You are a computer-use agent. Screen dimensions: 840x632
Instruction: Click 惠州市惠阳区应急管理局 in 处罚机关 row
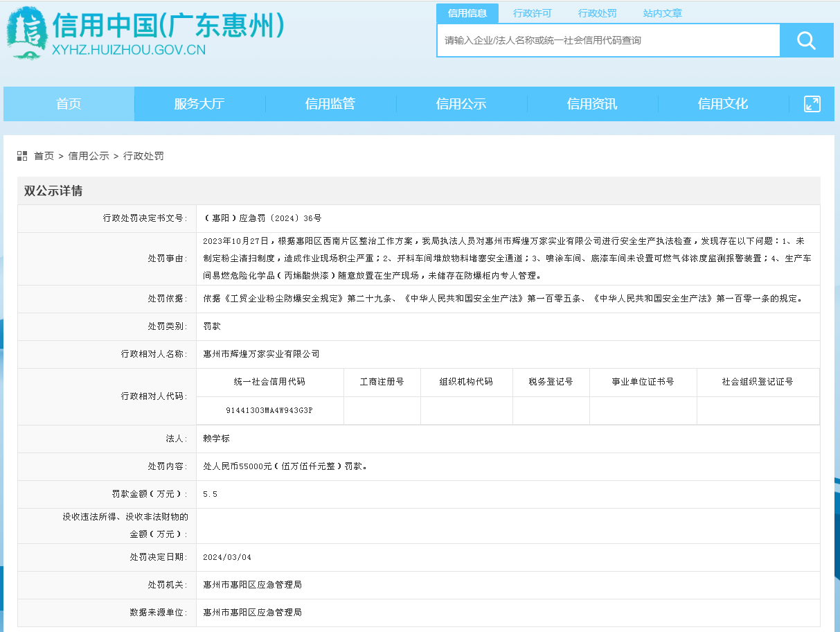[x=252, y=584]
